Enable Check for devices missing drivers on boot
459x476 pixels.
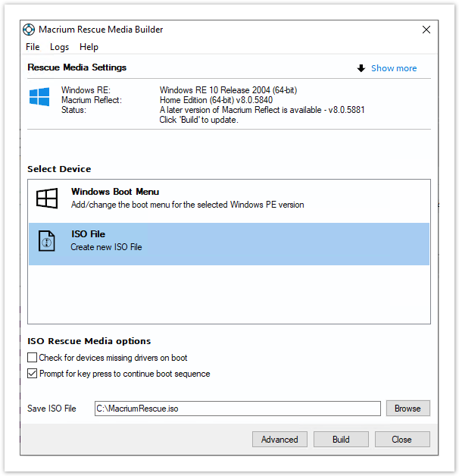tap(32, 358)
